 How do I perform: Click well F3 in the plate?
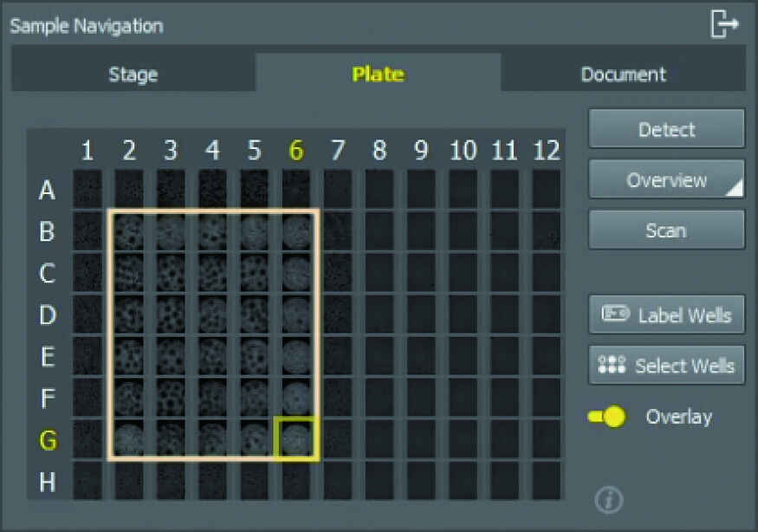[x=171, y=397]
